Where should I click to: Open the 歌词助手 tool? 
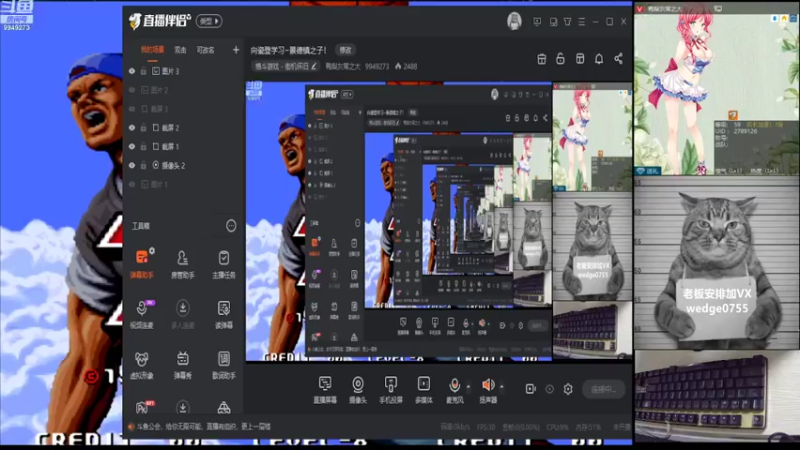(x=223, y=364)
